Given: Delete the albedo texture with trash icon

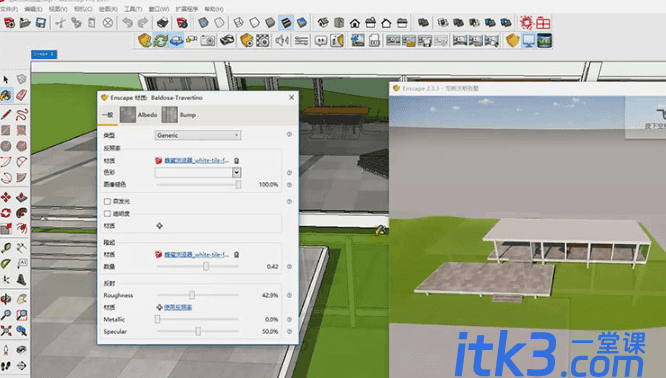Looking at the screenshot, I should click(237, 161).
